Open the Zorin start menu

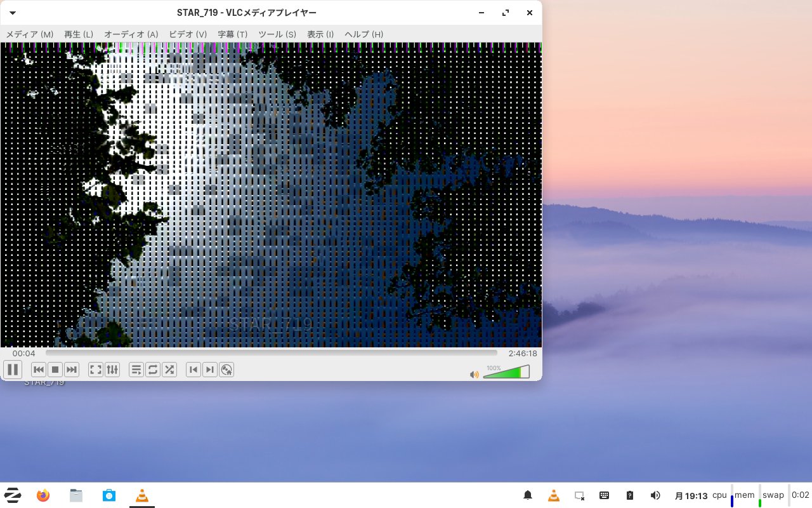(x=13, y=495)
